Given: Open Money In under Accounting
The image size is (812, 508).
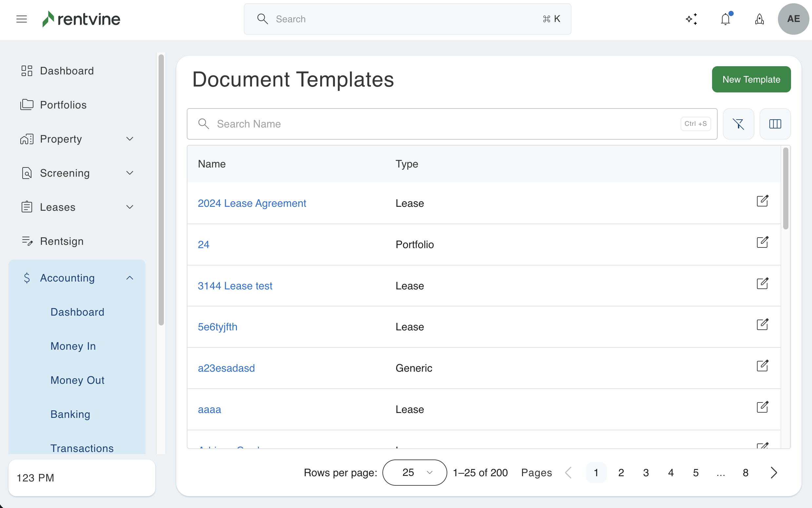Looking at the screenshot, I should pos(73,346).
